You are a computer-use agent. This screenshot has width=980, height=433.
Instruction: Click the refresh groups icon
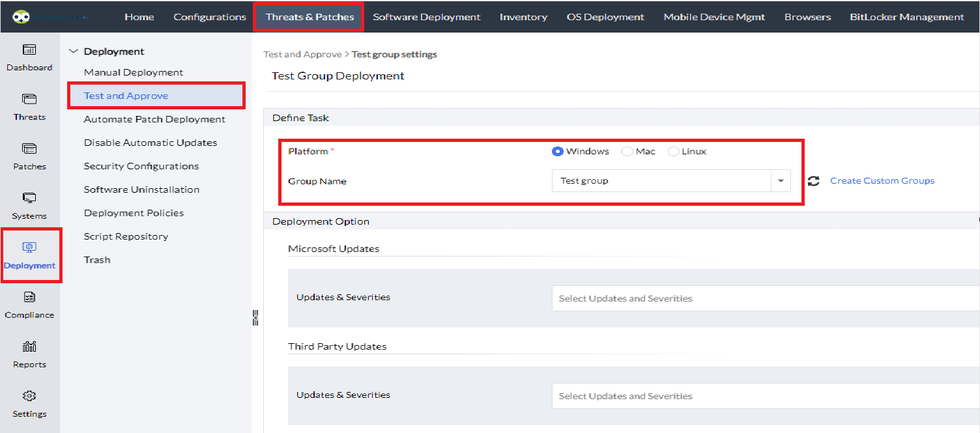click(813, 181)
